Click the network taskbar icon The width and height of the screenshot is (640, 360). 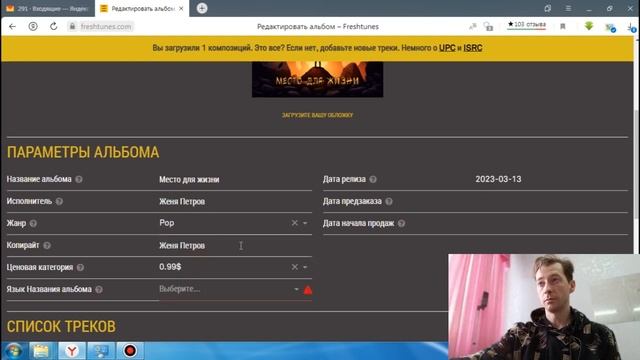(101, 351)
